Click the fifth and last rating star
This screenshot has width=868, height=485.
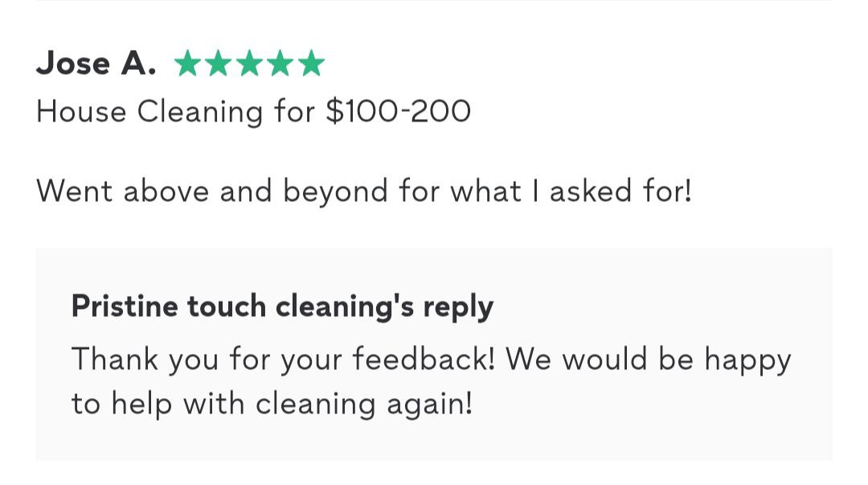[x=310, y=64]
